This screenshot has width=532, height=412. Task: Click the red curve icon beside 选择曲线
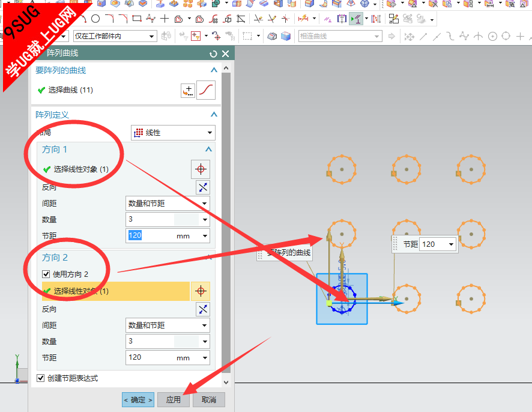pos(205,90)
